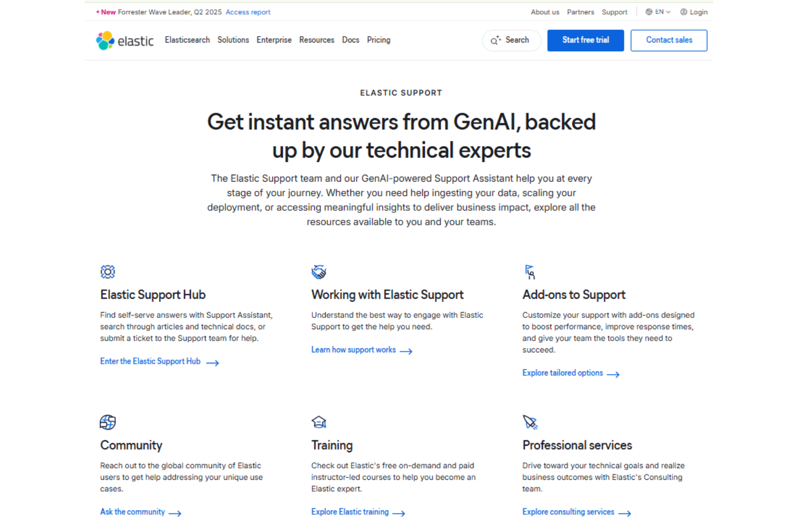This screenshot has width=798, height=532.
Task: Open the Support link in top bar
Action: [614, 12]
